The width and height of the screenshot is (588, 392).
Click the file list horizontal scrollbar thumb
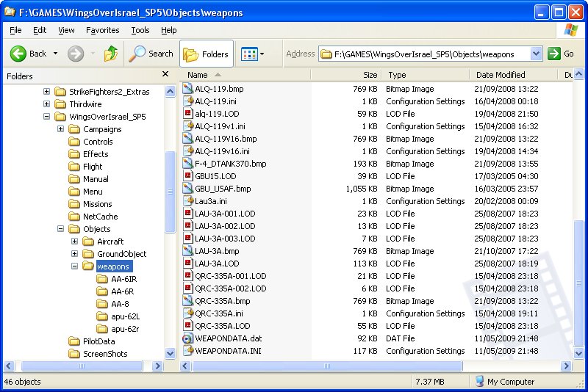[327, 366]
